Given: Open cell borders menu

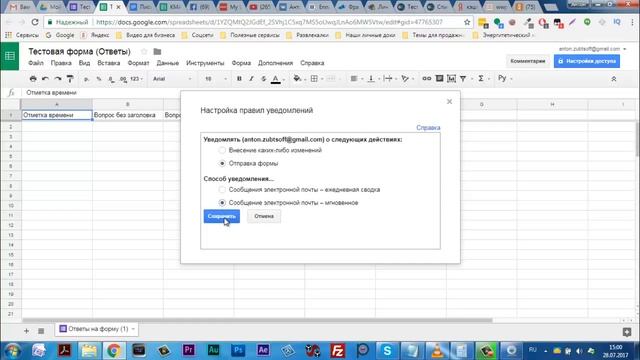Looking at the screenshot, I should point(314,79).
